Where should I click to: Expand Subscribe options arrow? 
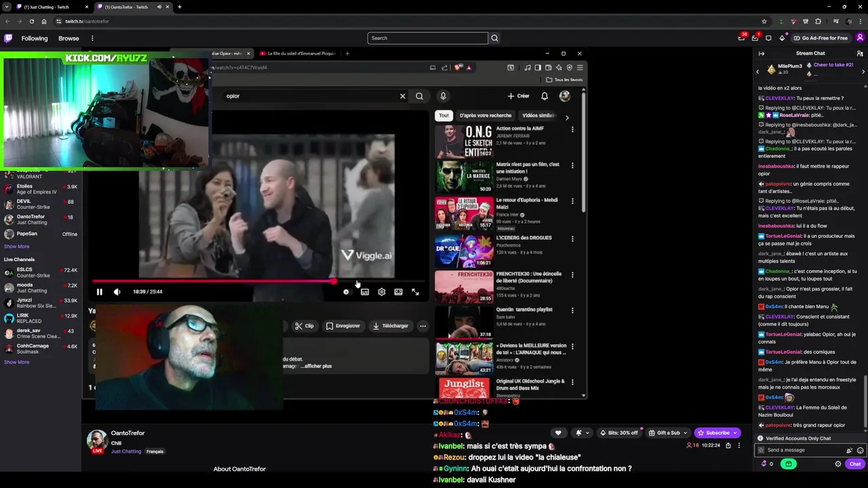[735, 432]
